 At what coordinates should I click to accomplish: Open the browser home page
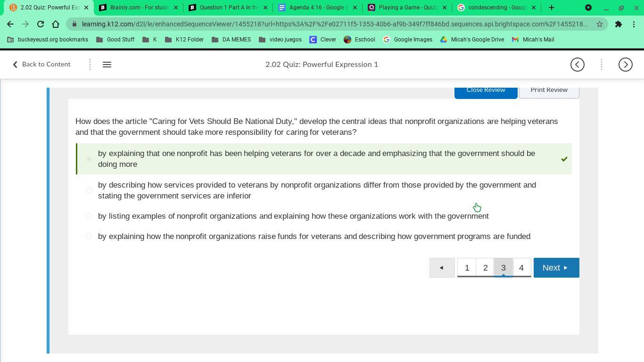[x=56, y=24]
